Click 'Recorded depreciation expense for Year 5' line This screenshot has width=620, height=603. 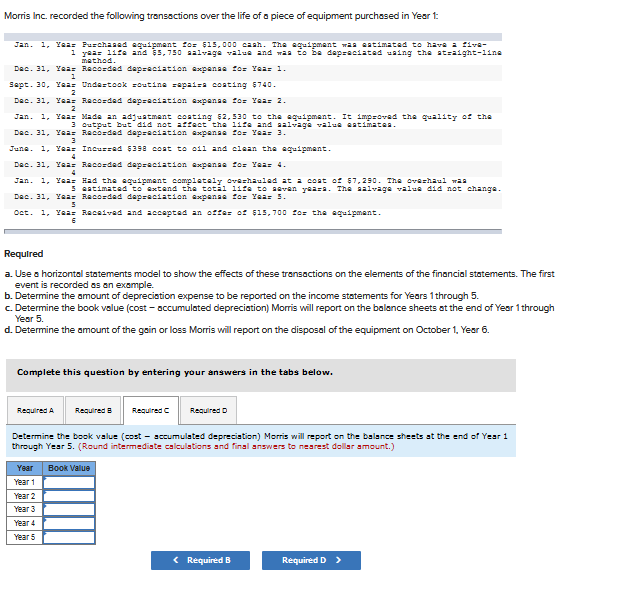pos(184,197)
